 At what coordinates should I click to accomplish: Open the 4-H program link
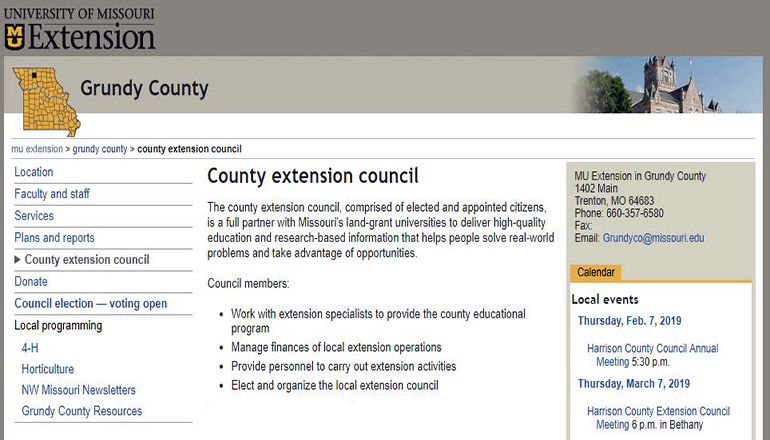[30, 348]
